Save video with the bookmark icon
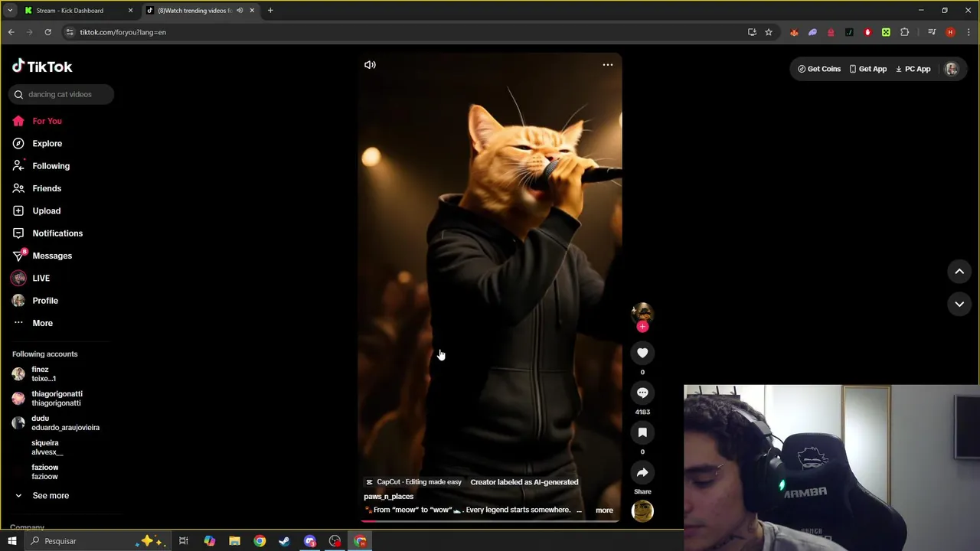This screenshot has height=551, width=980. (642, 432)
